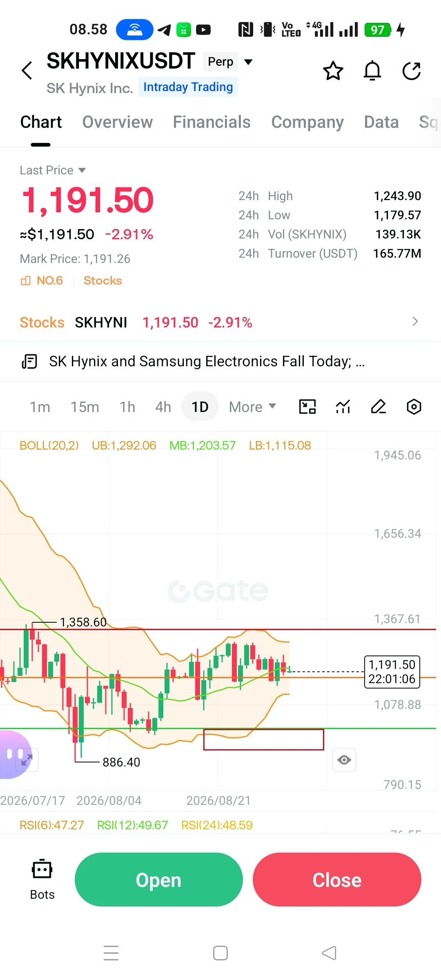Tap the Telegram status bar icon
Screen dimensions: 441x980
tap(164, 30)
